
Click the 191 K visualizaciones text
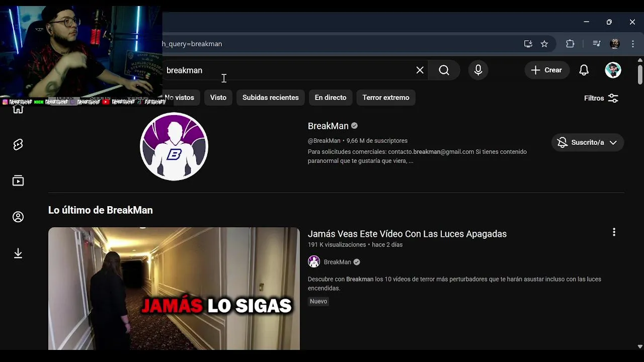point(337,245)
